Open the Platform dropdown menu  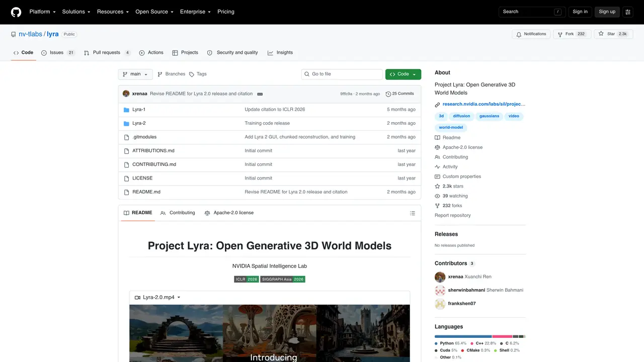[x=43, y=12]
